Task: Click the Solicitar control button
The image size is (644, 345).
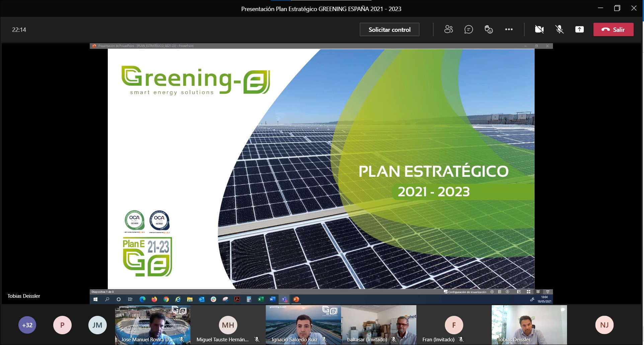Action: pyautogui.click(x=389, y=29)
